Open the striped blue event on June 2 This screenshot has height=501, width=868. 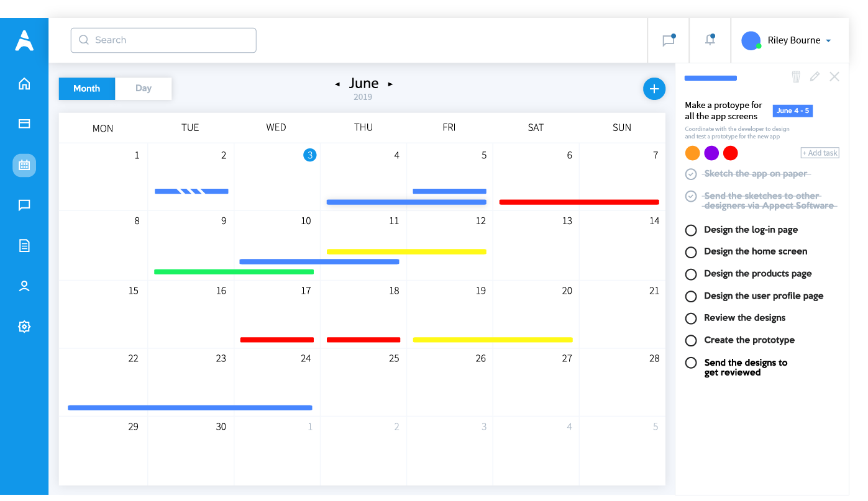click(191, 191)
